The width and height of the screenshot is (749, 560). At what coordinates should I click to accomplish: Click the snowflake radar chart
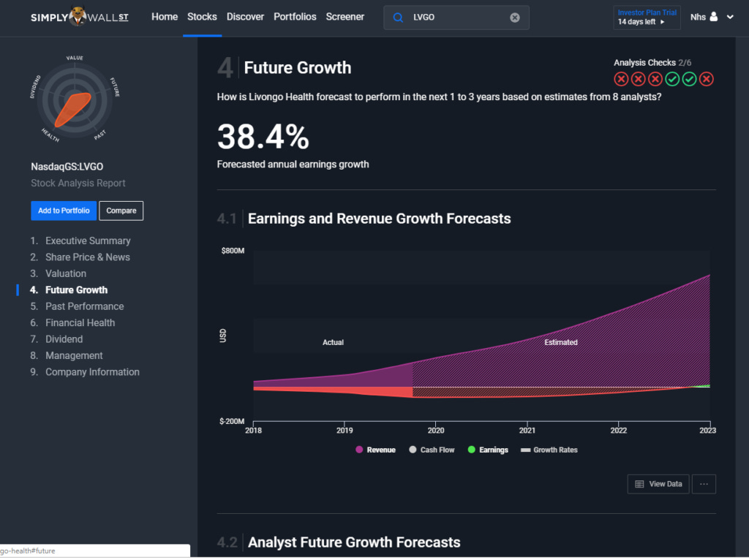pos(75,100)
